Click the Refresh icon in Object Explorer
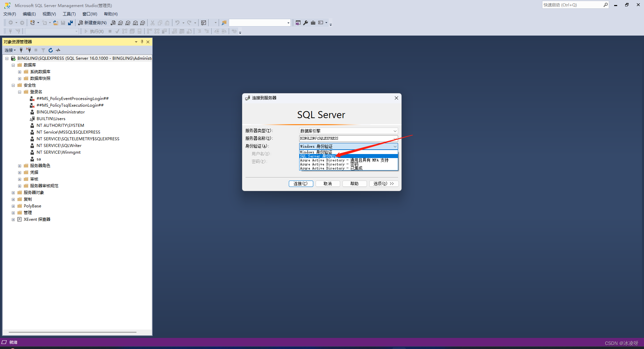 click(50, 50)
